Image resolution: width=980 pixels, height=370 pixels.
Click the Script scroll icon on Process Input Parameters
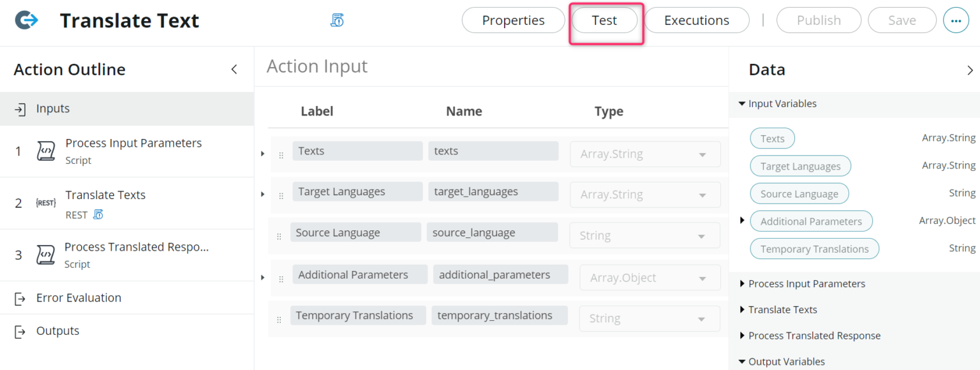(45, 151)
